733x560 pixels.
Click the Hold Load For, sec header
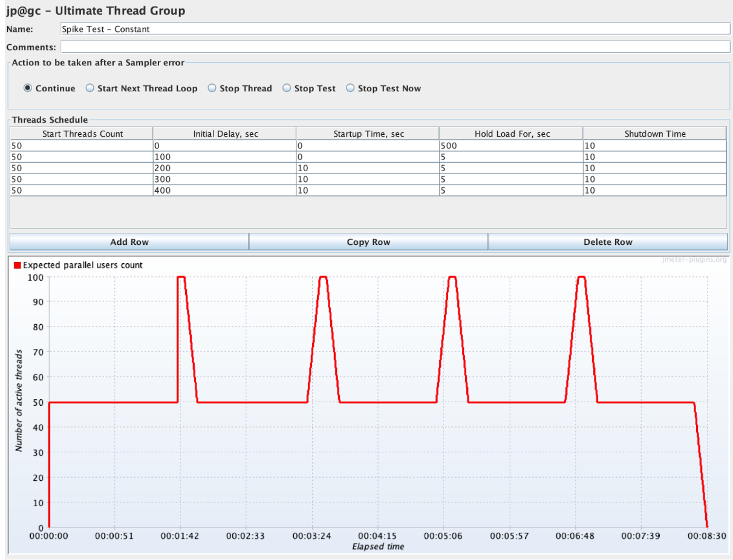coord(512,134)
